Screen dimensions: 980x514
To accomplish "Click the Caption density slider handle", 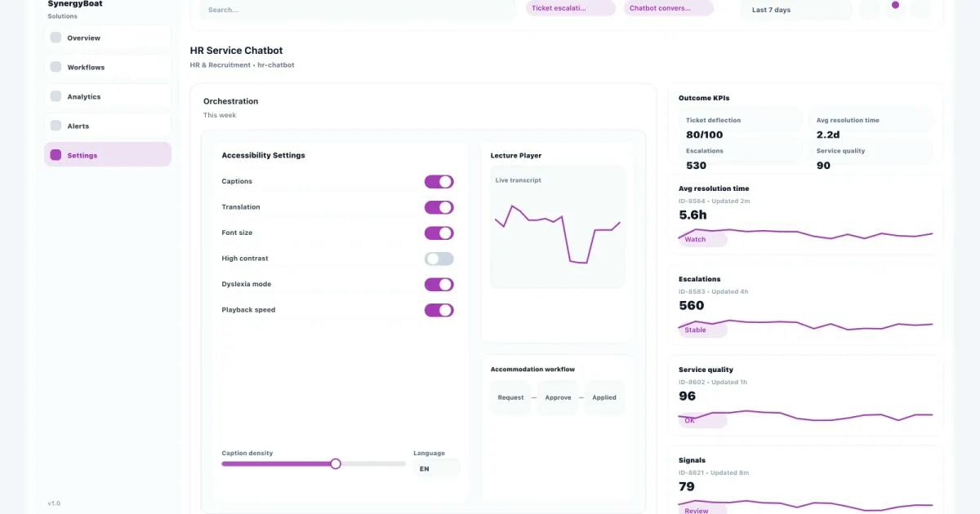I will click(336, 463).
